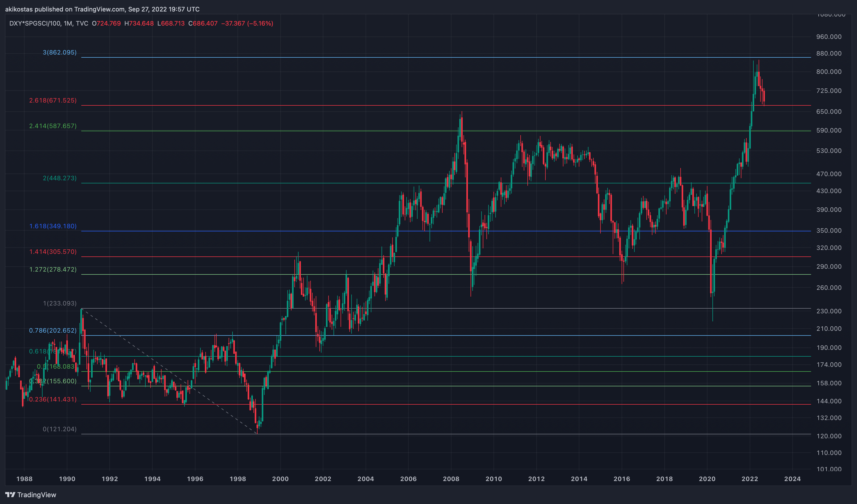
Task: Click the 430.000 price axis label
Action: click(829, 191)
